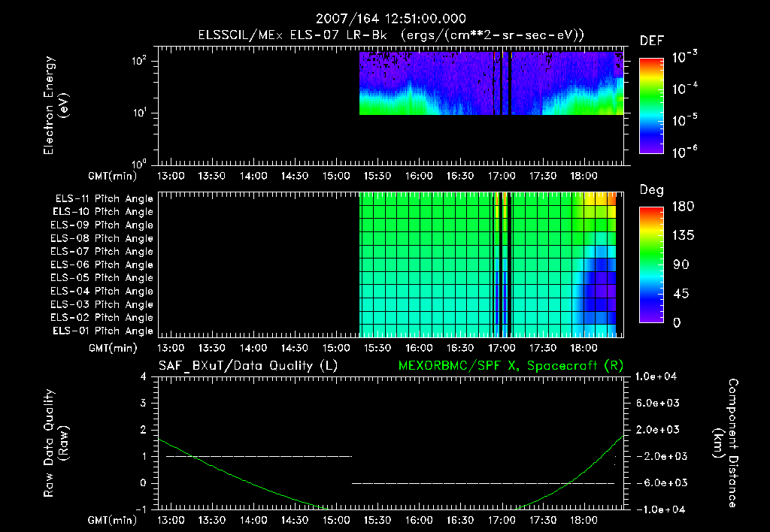Click the 10^-3 value on DEF scale
This screenshot has width=770, height=532.
tap(684, 57)
